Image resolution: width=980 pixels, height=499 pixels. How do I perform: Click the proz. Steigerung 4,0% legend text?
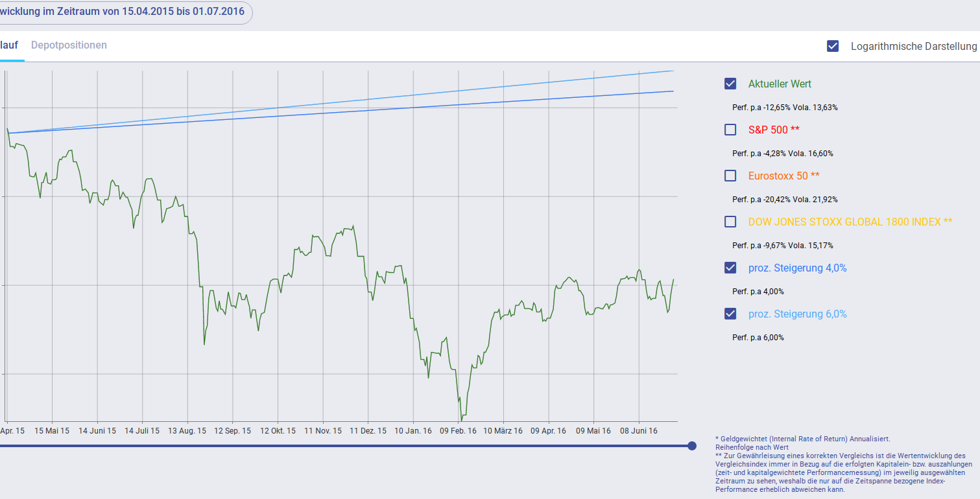tap(797, 268)
